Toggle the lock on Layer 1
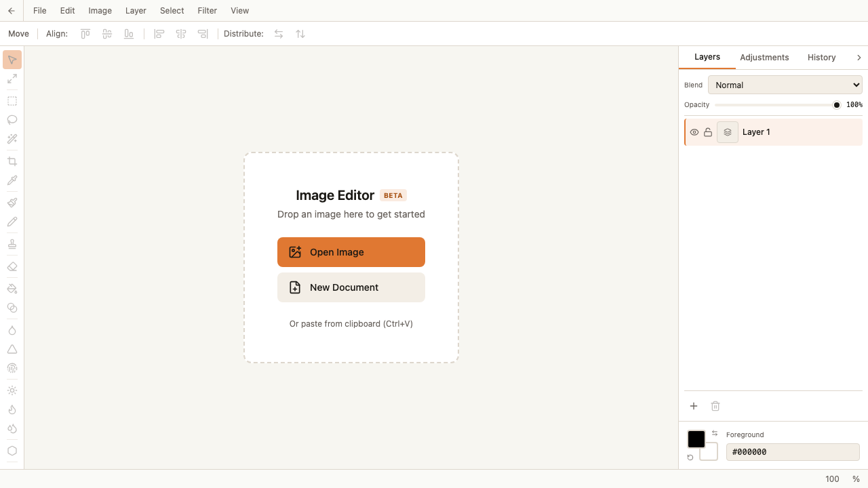 coord(708,132)
